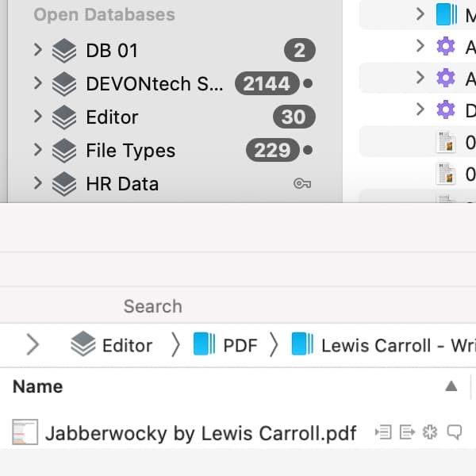476x476 pixels.
Task: Expand the first purple gear smart group
Action: point(420,46)
